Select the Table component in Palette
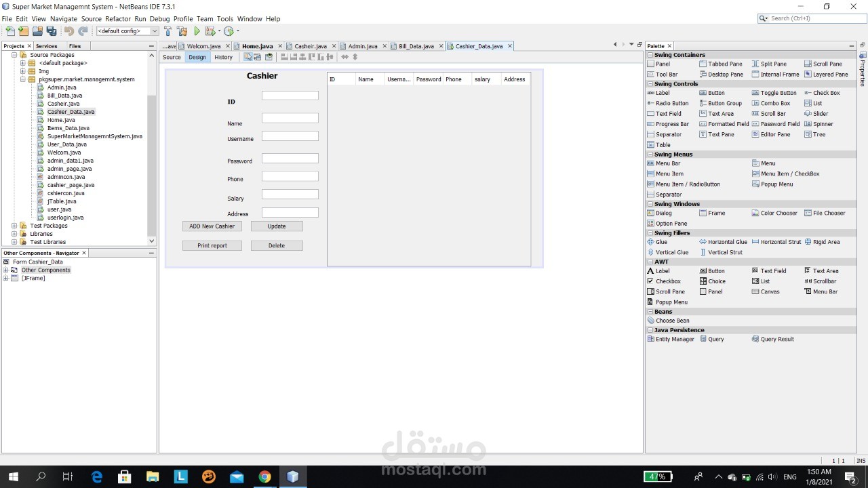This screenshot has height=488, width=868. pyautogui.click(x=659, y=145)
